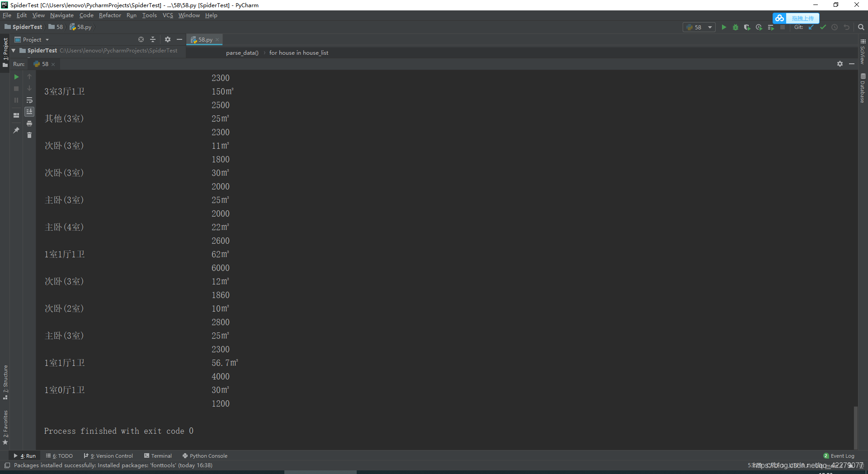Open Project panel settings gear
This screenshot has height=474, width=868.
[x=168, y=39]
